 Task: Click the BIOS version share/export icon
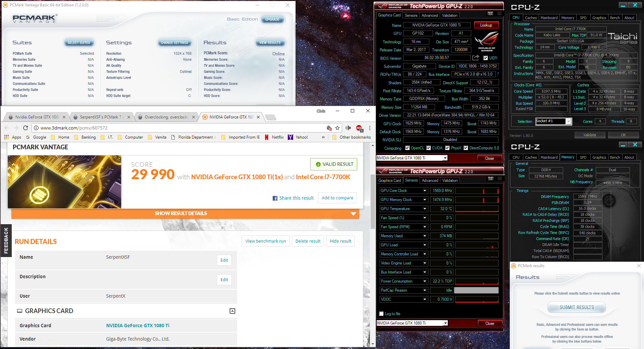[476, 58]
